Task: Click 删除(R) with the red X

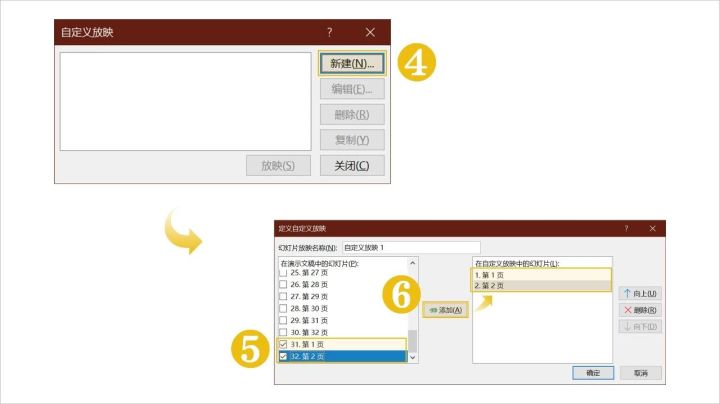Action: click(640, 310)
